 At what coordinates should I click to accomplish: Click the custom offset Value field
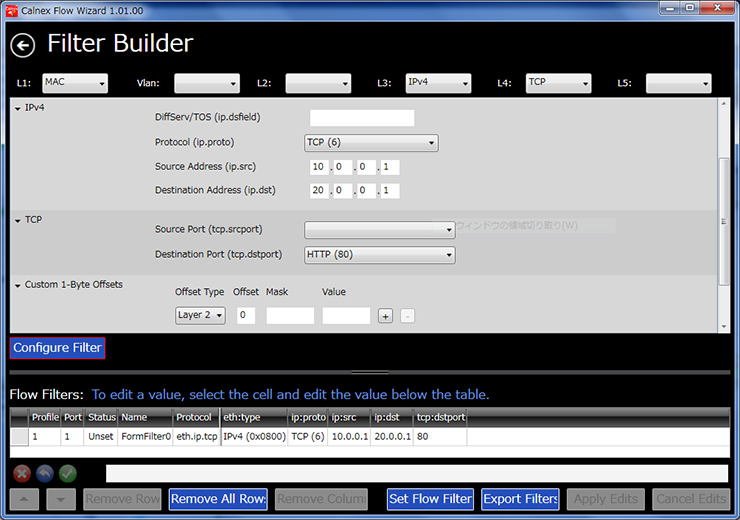click(346, 315)
